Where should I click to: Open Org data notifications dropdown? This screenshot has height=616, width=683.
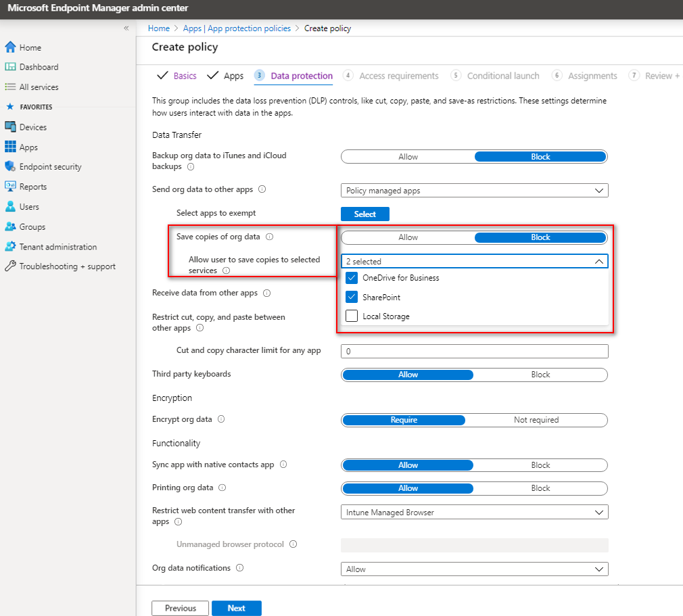(x=474, y=569)
